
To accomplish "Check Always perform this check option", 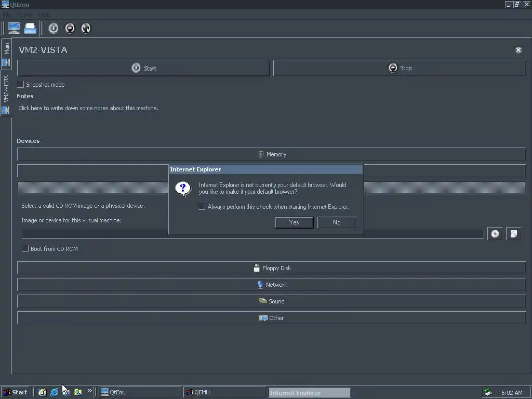I will 202,207.
